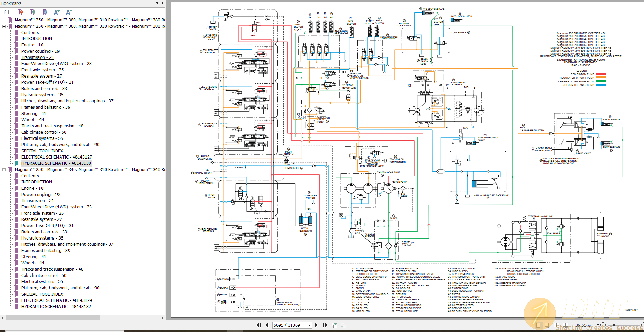Image resolution: width=644 pixels, height=332 pixels.
Task: Open the zoom percentage dropdown
Action: 598,325
